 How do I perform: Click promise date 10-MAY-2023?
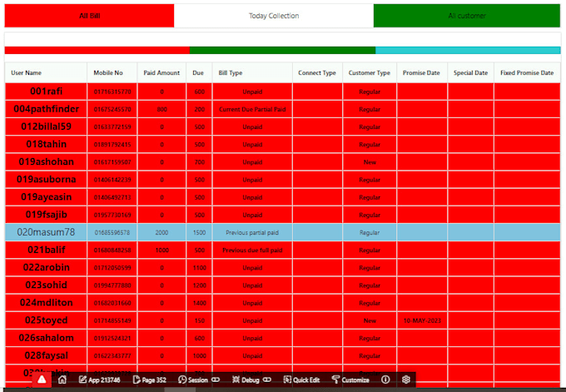click(422, 320)
